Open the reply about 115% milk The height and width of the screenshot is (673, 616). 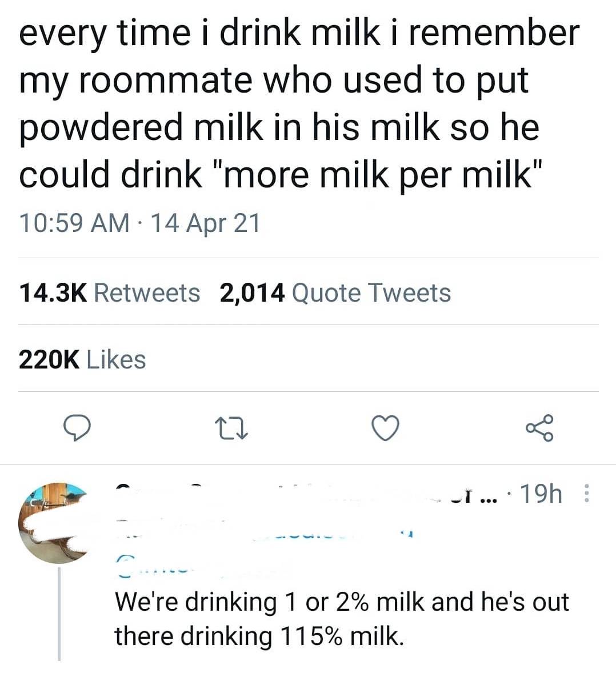(x=342, y=618)
